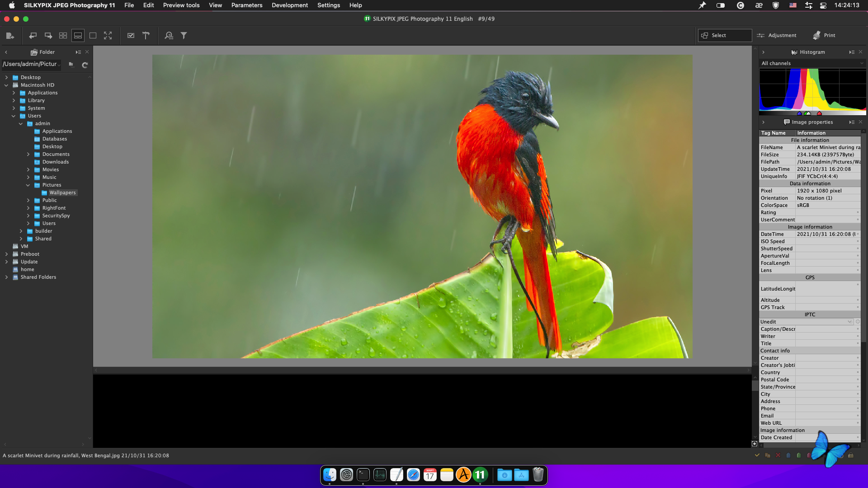The width and height of the screenshot is (868, 488).
Task: Refresh the folder tree with reload icon
Action: click(x=85, y=65)
